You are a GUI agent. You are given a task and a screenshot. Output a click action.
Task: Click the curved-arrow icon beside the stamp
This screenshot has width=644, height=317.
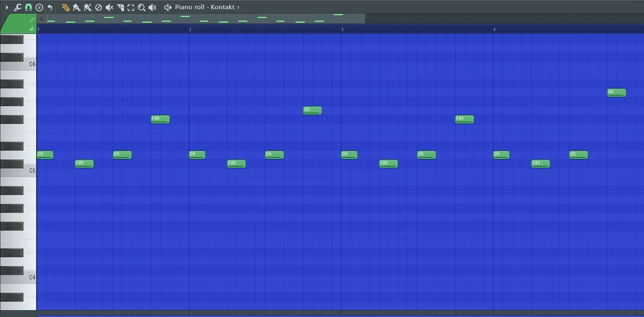[x=50, y=8]
